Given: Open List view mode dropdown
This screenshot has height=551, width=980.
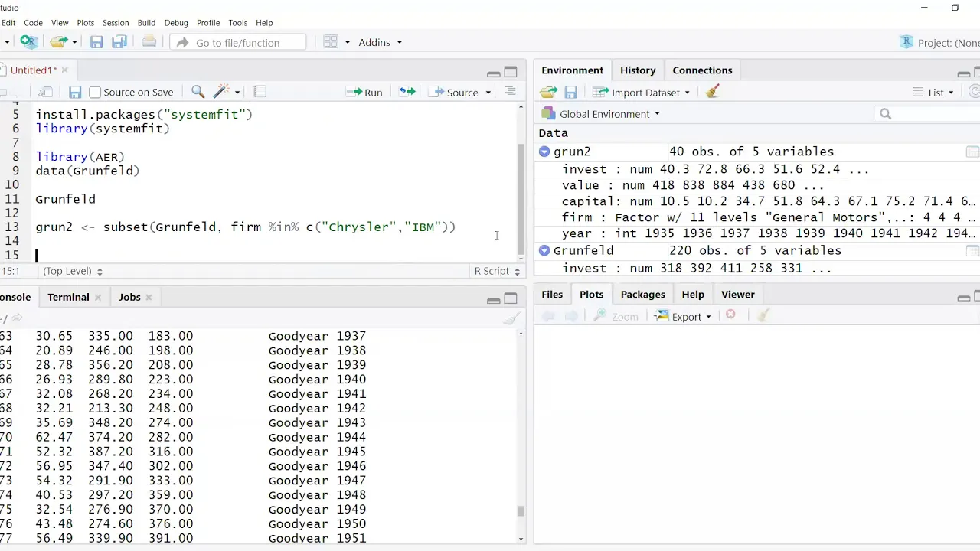Looking at the screenshot, I should [x=934, y=92].
